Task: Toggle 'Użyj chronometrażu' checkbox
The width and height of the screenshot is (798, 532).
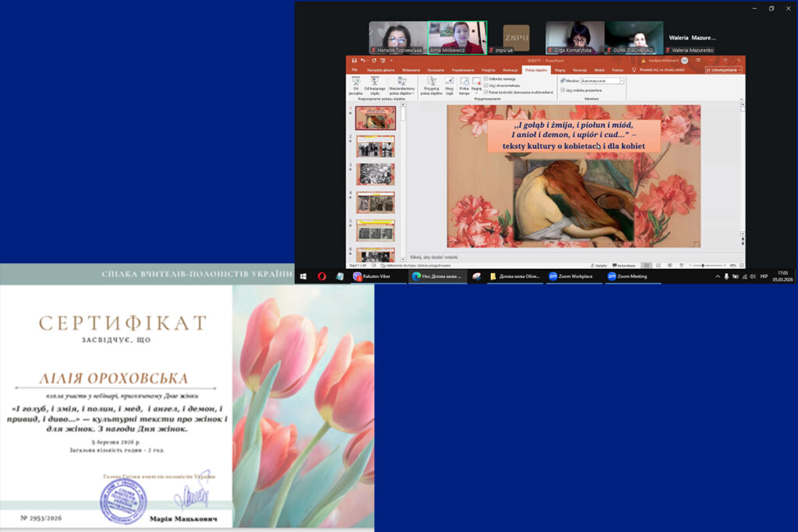Action: click(486, 85)
